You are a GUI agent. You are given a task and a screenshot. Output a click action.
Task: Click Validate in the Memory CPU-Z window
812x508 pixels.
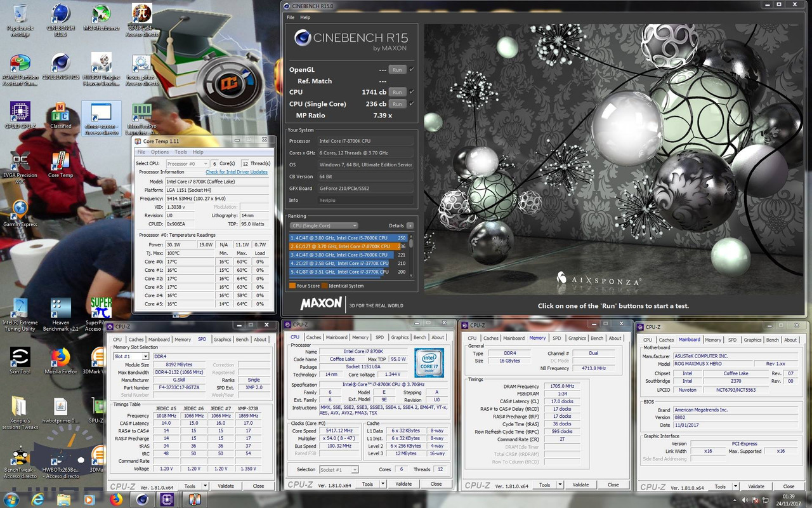[580, 485]
